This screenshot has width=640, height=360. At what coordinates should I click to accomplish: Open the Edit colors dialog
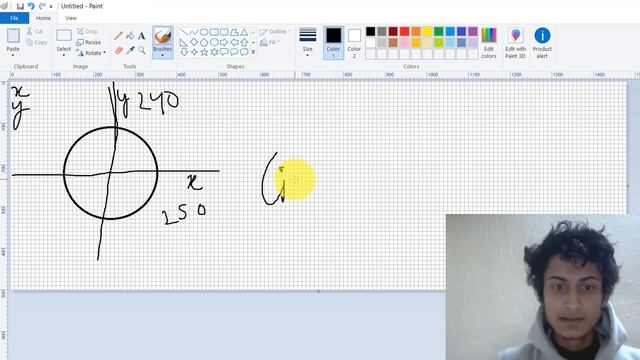coord(489,43)
